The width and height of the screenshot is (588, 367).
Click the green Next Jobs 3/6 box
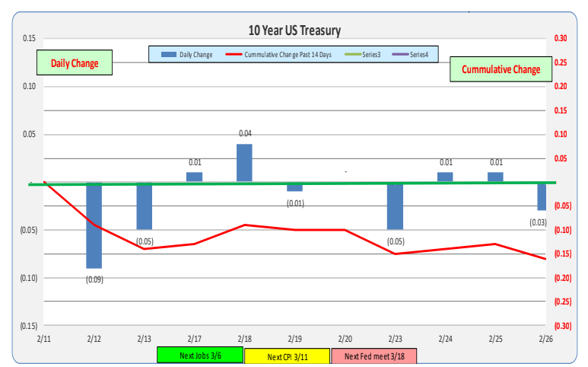point(200,356)
